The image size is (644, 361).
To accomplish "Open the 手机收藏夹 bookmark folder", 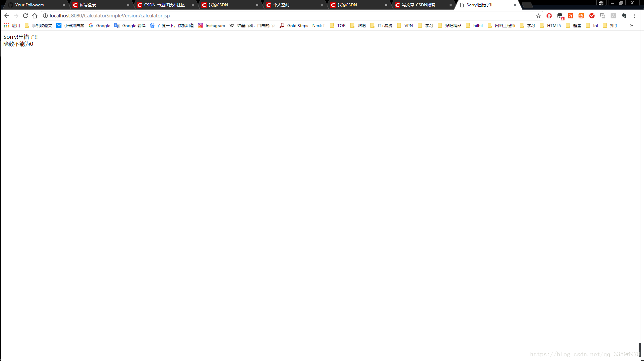I will 38,25.
